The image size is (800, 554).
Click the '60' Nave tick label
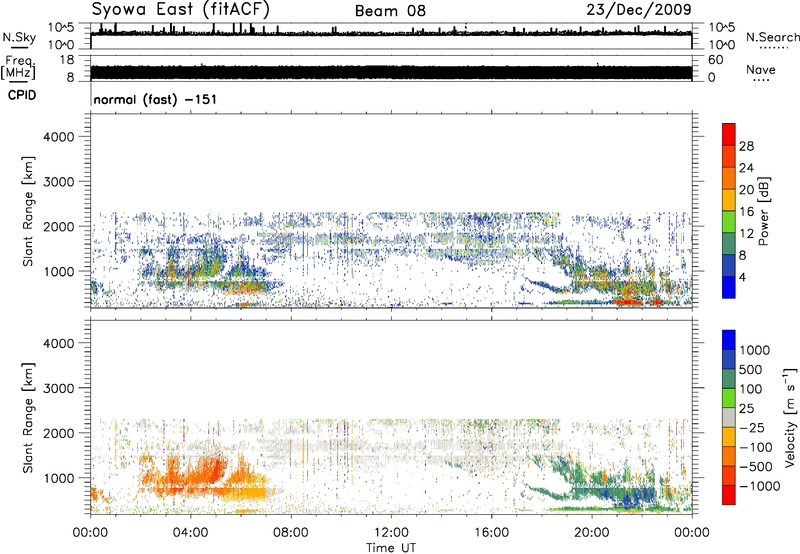tap(715, 60)
